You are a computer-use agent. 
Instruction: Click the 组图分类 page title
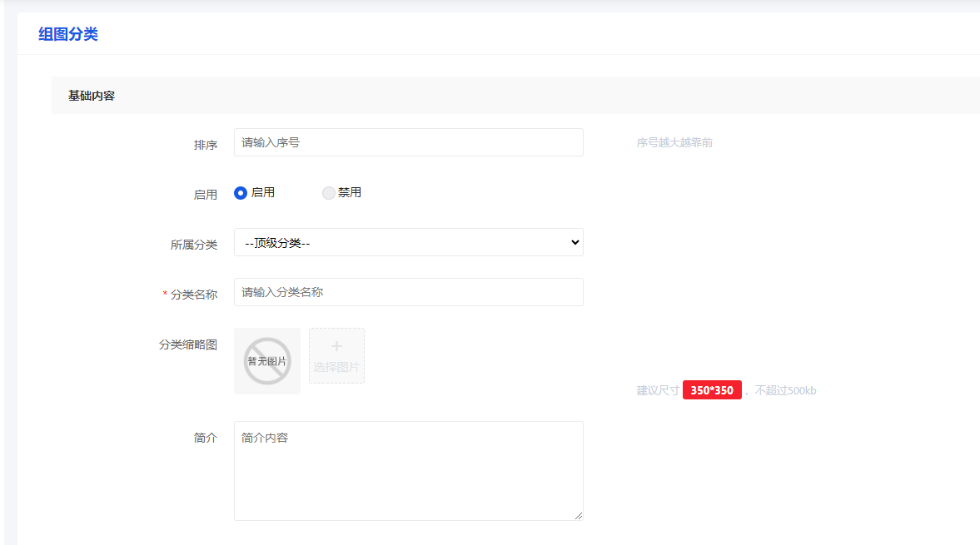tap(68, 34)
